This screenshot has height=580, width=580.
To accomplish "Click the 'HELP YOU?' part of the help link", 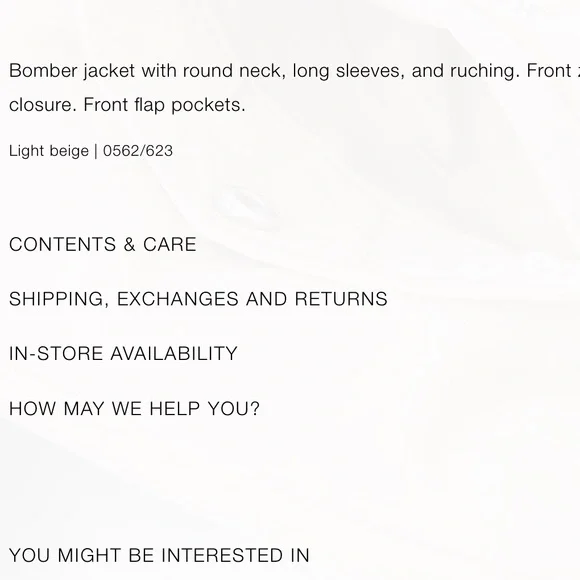I will pyautogui.click(x=204, y=409).
